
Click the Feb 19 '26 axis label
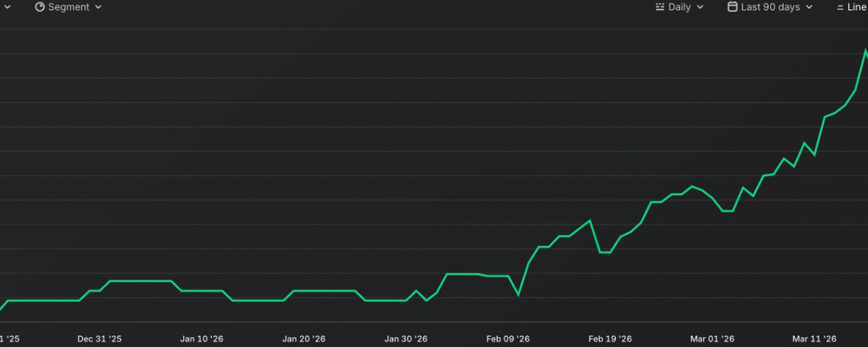coord(610,338)
